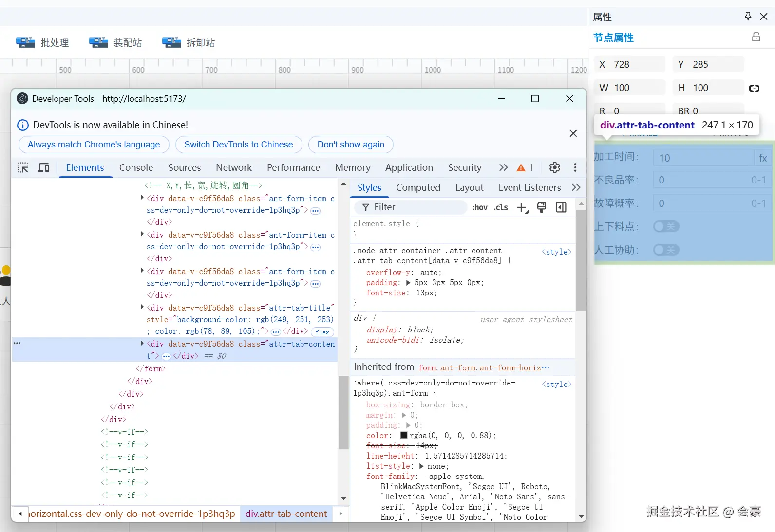Expand the padding property triangle

coord(408,283)
